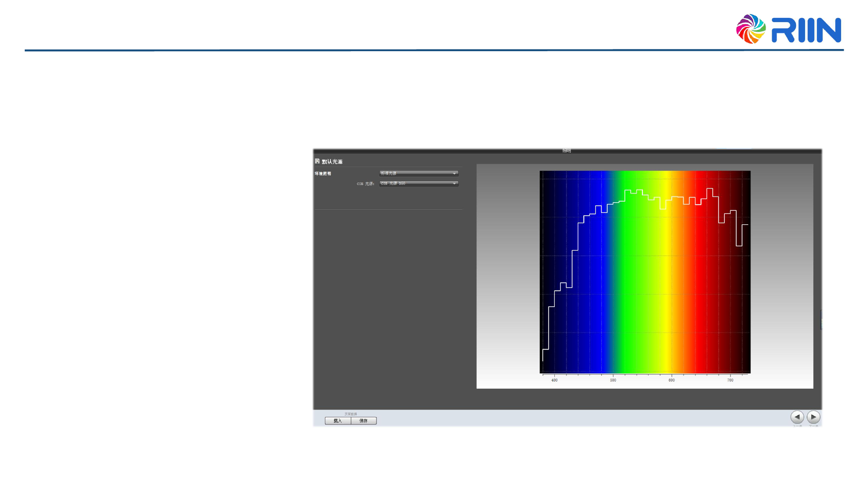This screenshot has width=868, height=488.
Task: Click the 700 wavelength axis label
Action: tap(730, 380)
